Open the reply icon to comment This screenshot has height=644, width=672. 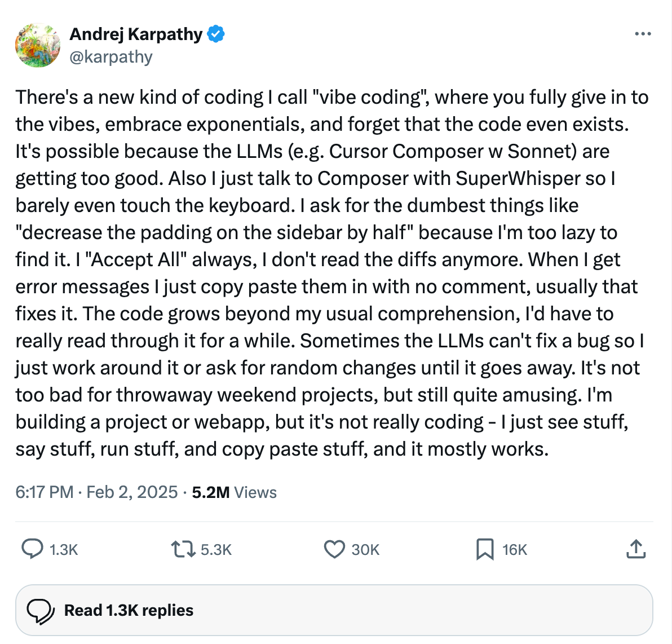(x=32, y=549)
